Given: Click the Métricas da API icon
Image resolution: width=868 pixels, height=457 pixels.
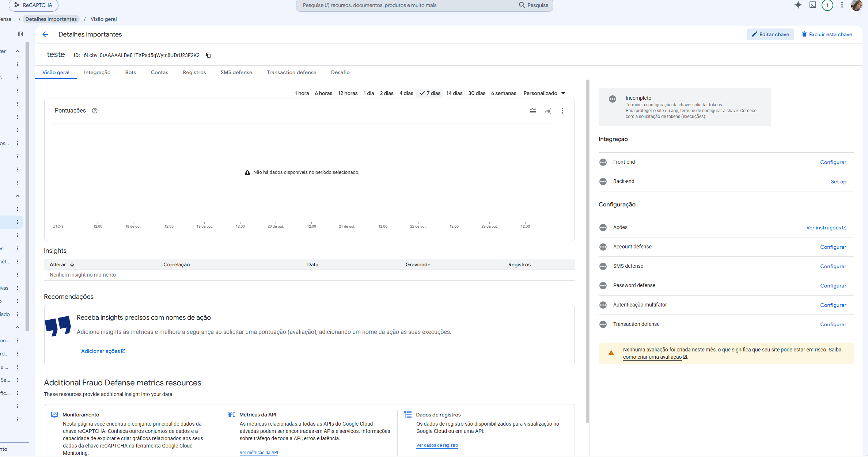Looking at the screenshot, I should point(231,415).
